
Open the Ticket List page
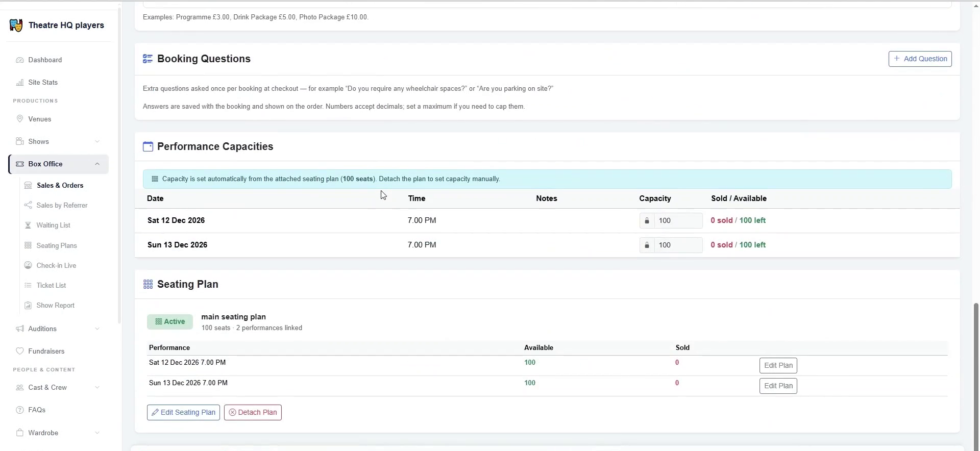[x=51, y=285]
